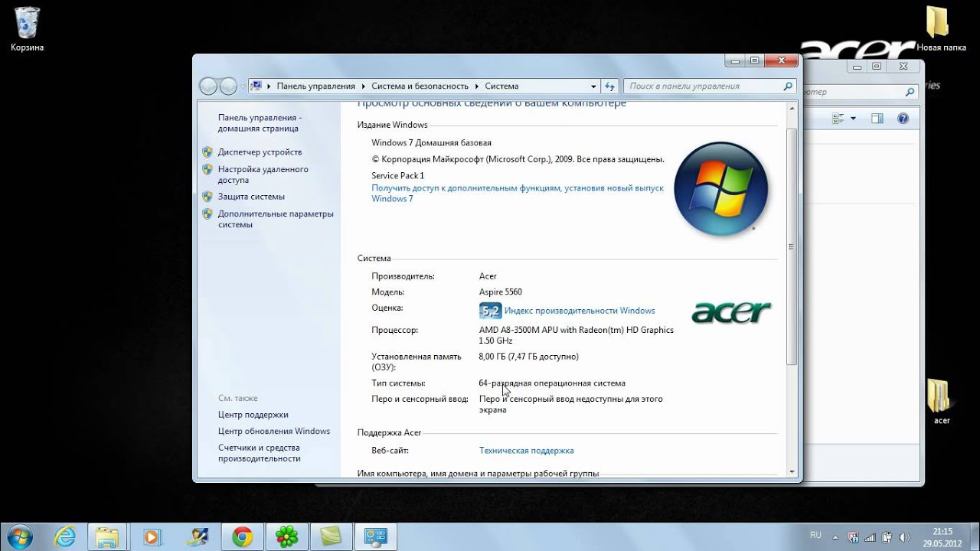
Task: Open the Корзина recycle bin desktop icon
Action: [x=27, y=29]
